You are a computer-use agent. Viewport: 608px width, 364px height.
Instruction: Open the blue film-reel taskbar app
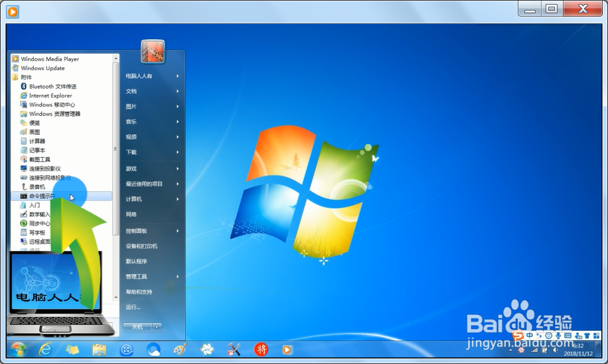126,350
